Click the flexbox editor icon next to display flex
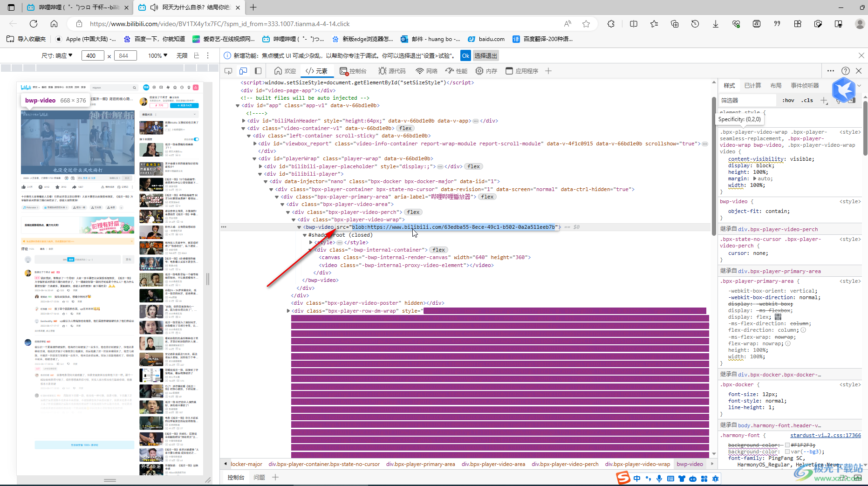The width and height of the screenshot is (868, 486). [778, 317]
